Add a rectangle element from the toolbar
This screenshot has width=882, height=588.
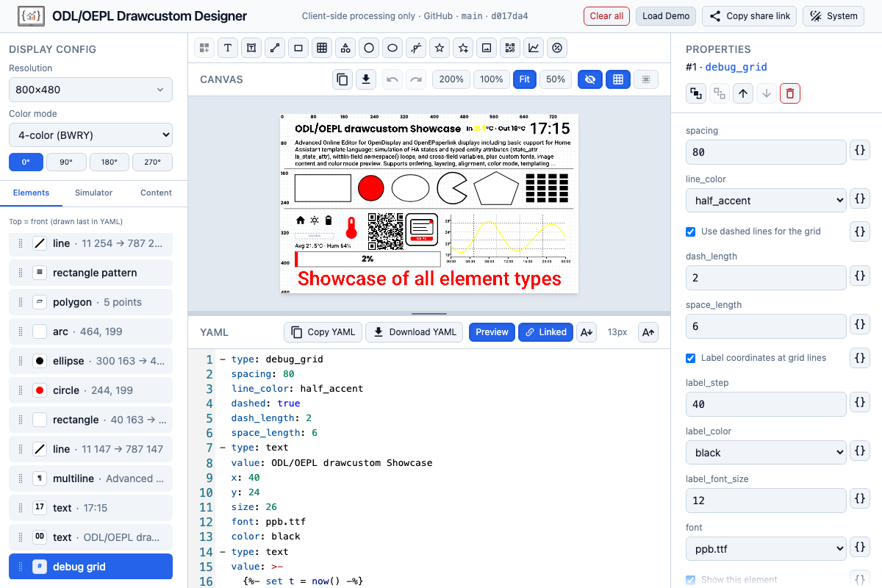click(x=298, y=48)
